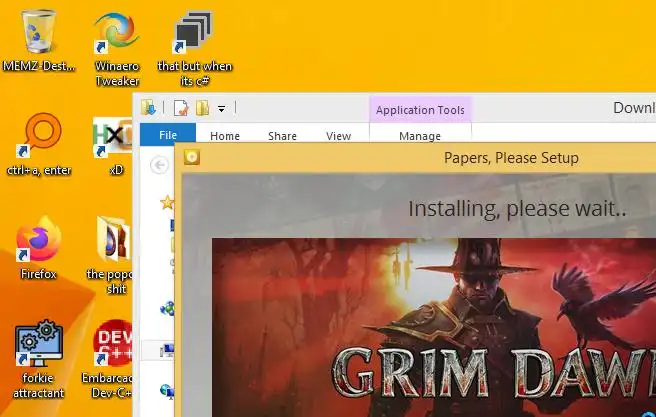Switch to the View ribbon tab

pyautogui.click(x=338, y=136)
